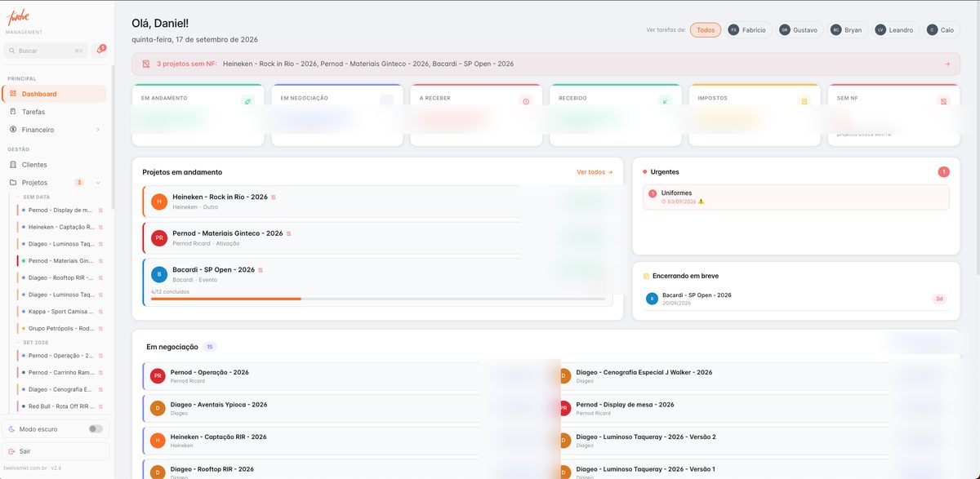This screenshot has height=479, width=980.
Task: Open Pernod - Carrinho Ram in sidebar tree
Action: click(x=61, y=372)
